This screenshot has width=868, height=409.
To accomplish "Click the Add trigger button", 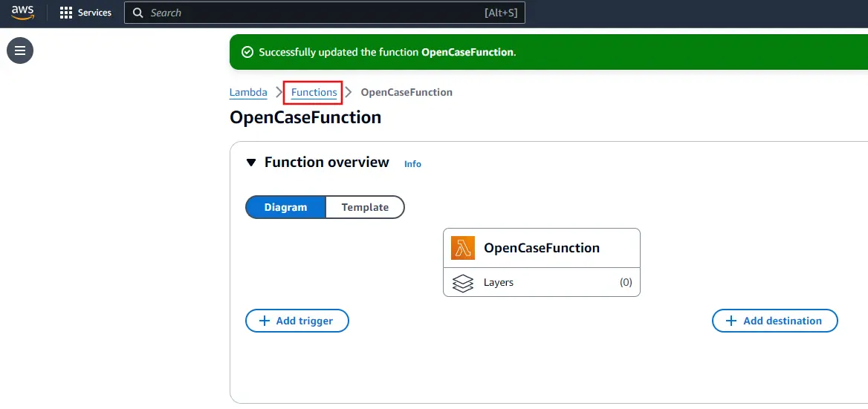I will (297, 321).
